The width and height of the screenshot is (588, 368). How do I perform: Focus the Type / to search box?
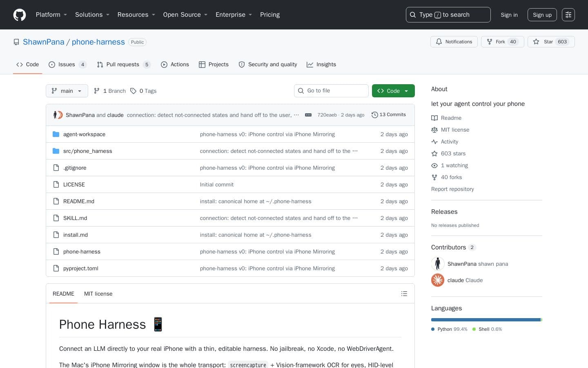tap(448, 15)
